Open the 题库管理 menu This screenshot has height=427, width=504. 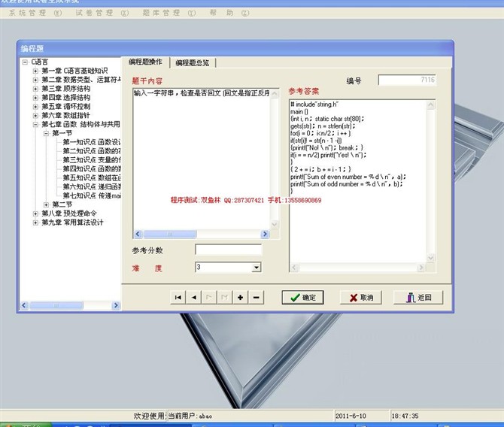[x=169, y=13]
